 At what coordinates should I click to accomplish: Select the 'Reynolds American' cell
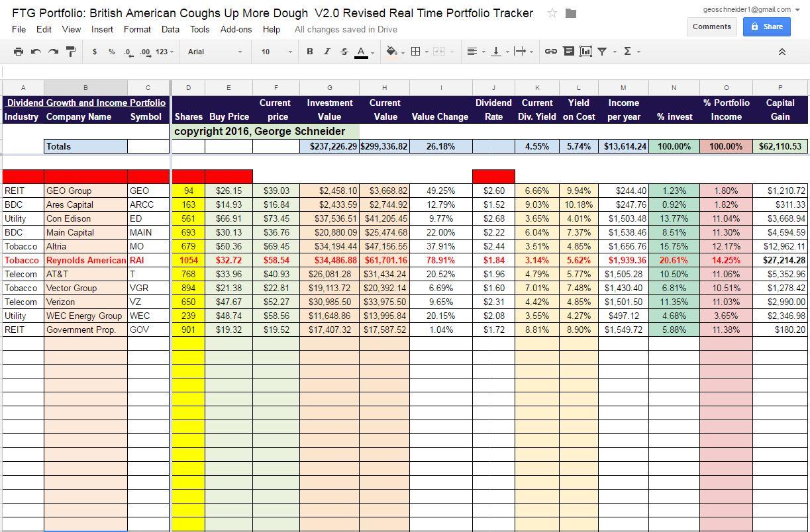pos(85,260)
